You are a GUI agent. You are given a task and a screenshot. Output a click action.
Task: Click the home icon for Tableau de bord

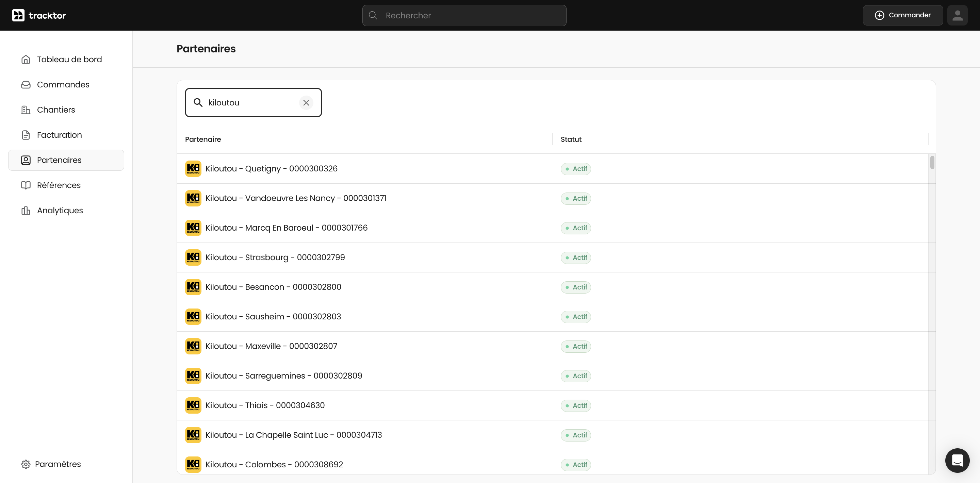(x=26, y=59)
